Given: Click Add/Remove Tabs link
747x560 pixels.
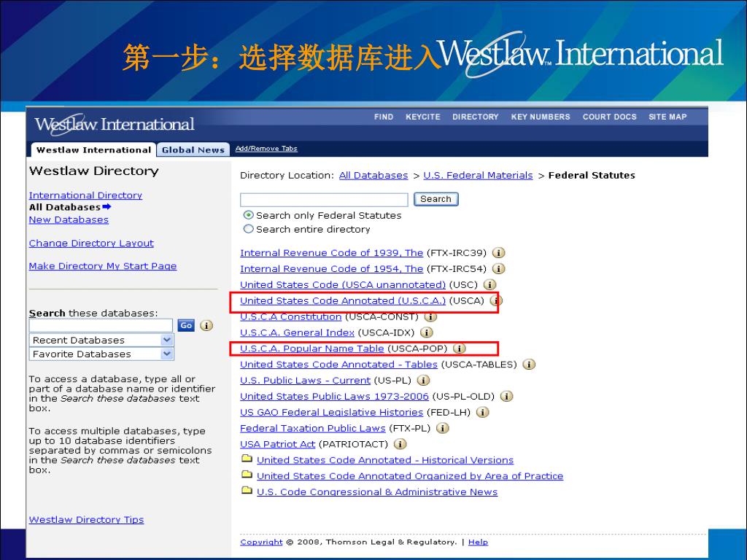Looking at the screenshot, I should pyautogui.click(x=266, y=149).
